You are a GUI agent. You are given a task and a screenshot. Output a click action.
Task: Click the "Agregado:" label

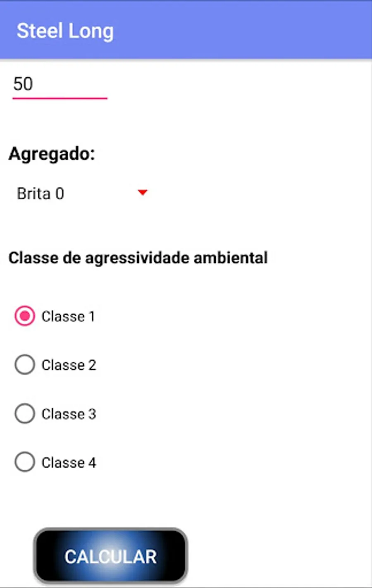pyautogui.click(x=52, y=154)
